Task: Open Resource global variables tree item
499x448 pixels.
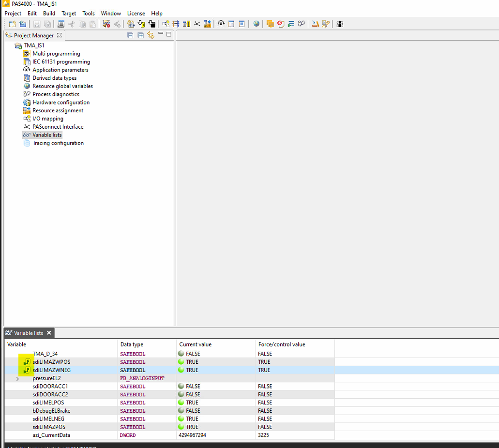Action: (63, 86)
